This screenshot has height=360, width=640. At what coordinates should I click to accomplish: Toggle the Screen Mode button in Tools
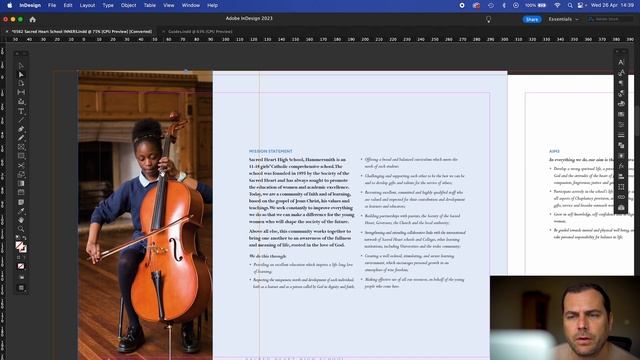coord(21,288)
